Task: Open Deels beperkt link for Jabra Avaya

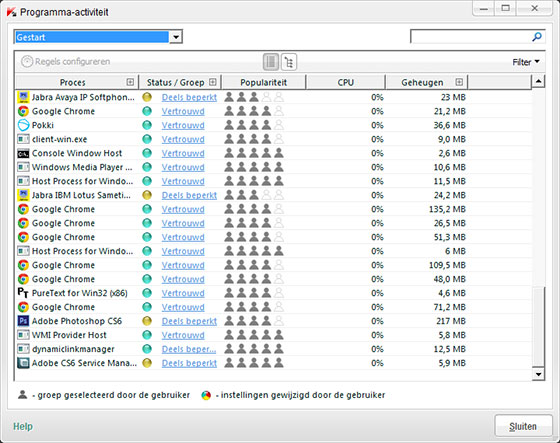Action: (189, 97)
